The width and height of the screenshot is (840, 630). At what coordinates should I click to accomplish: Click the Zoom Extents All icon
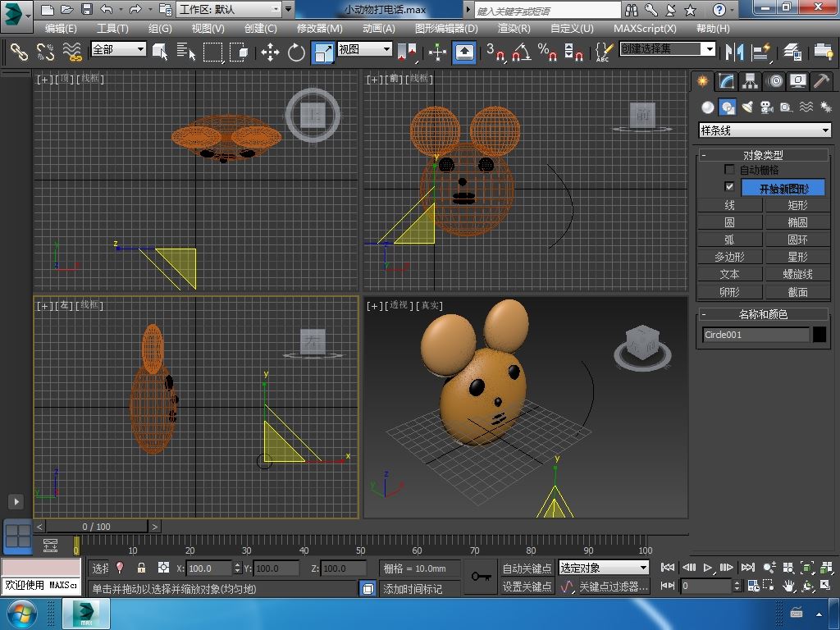826,568
